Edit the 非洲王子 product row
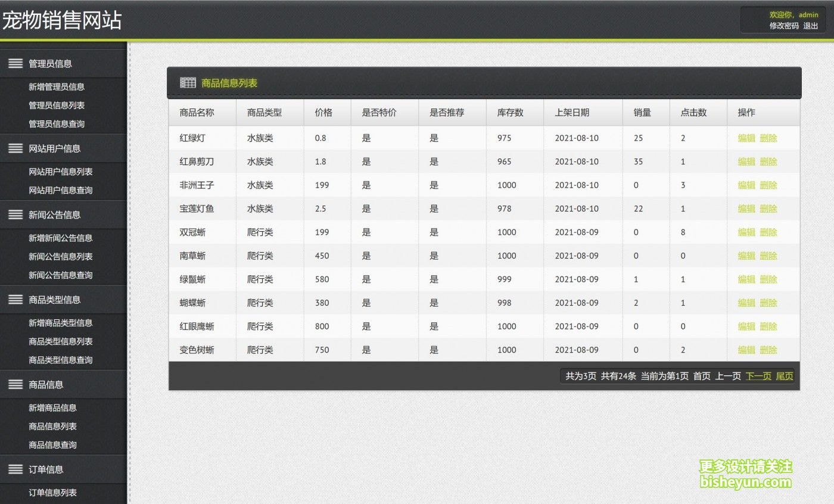 [746, 185]
